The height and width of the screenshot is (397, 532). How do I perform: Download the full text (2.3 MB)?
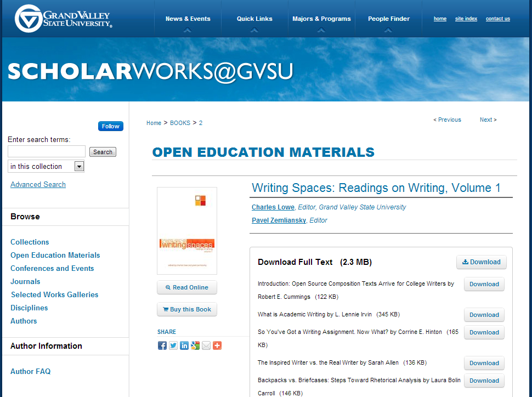(482, 262)
